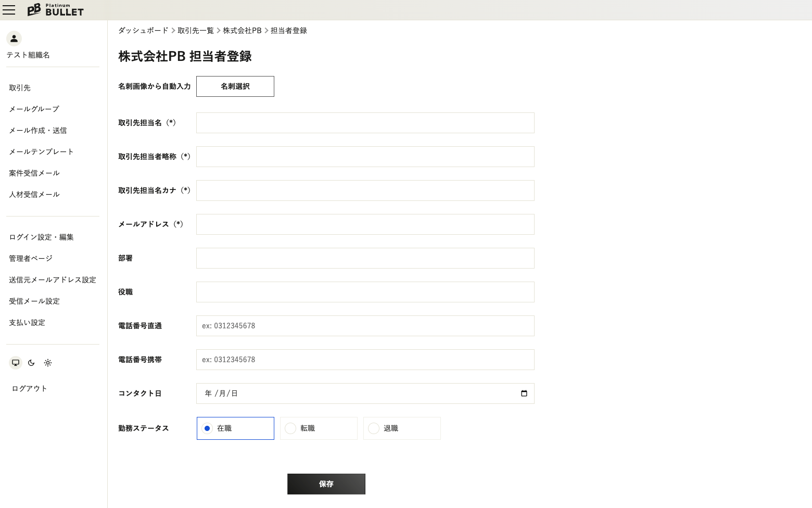Image resolution: width=812 pixels, height=508 pixels.
Task: Switch to system theme monitor icon
Action: click(x=16, y=363)
